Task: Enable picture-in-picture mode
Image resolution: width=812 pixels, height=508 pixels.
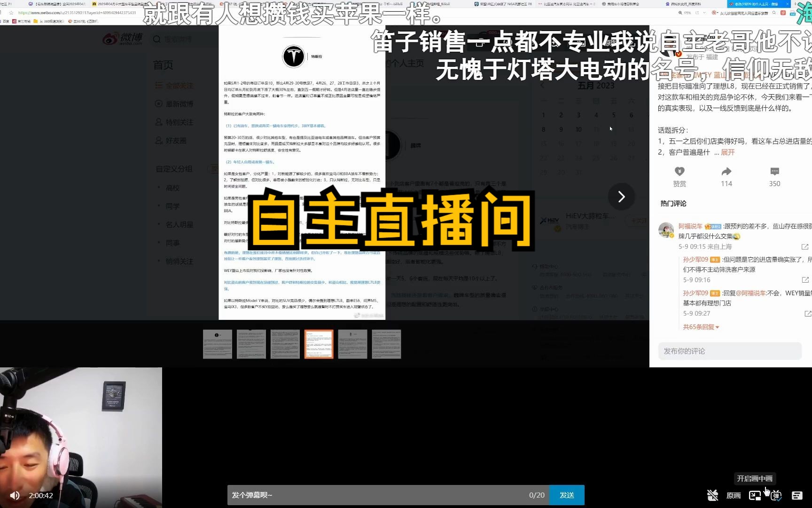Action: [755, 495]
